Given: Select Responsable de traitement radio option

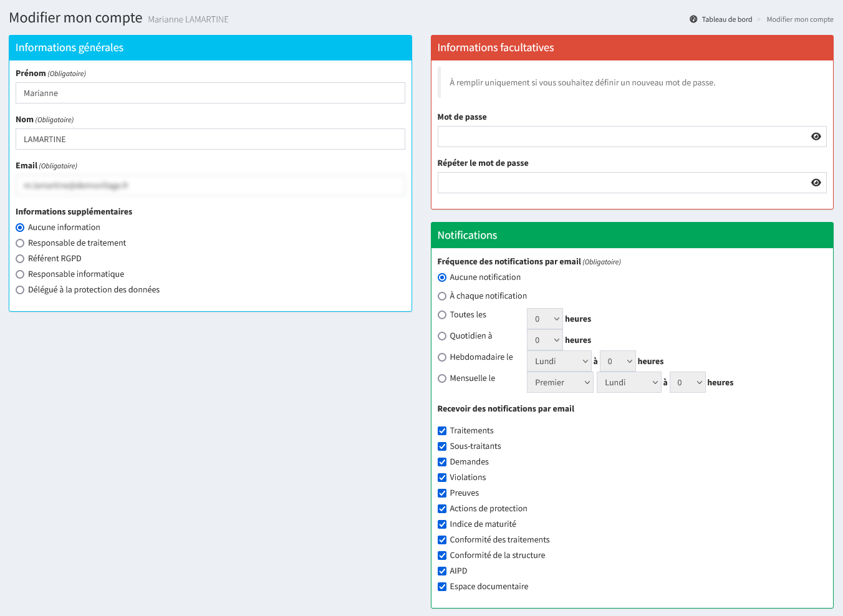Looking at the screenshot, I should pos(20,243).
